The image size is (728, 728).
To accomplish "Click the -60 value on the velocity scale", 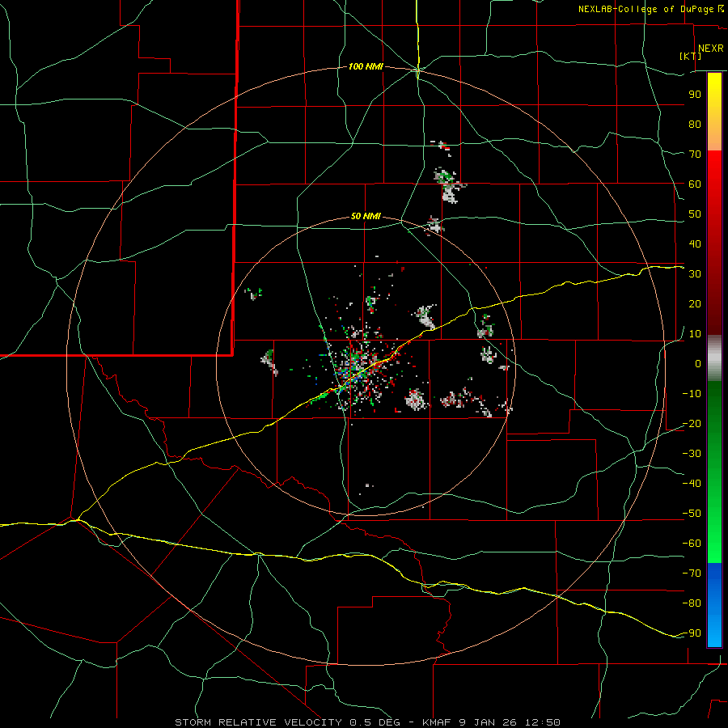I will tap(692, 544).
